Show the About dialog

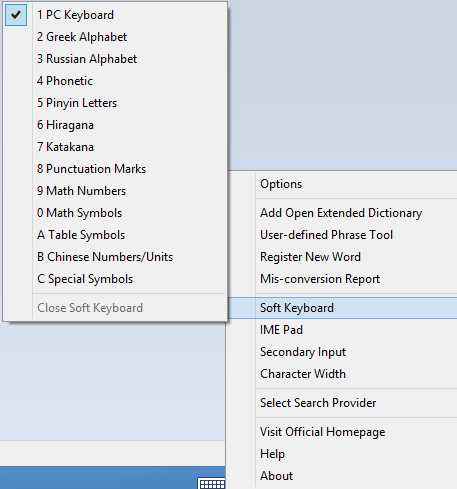(x=342, y=476)
